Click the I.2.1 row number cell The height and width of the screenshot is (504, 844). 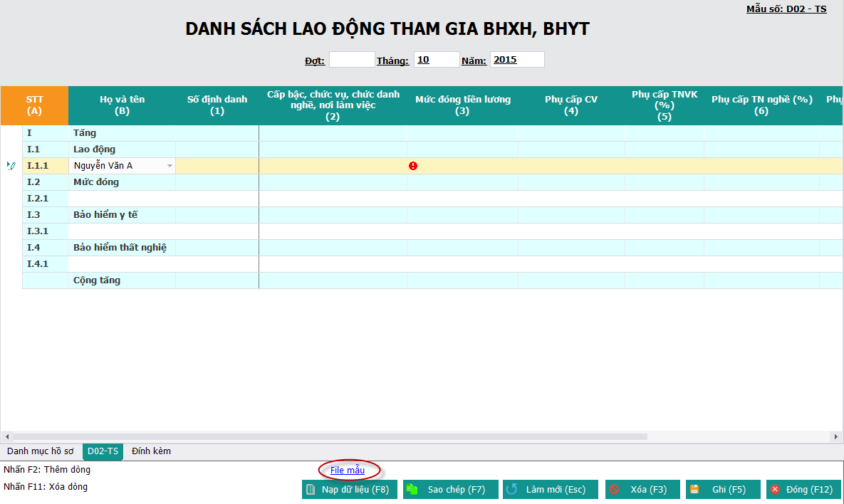tap(45, 199)
